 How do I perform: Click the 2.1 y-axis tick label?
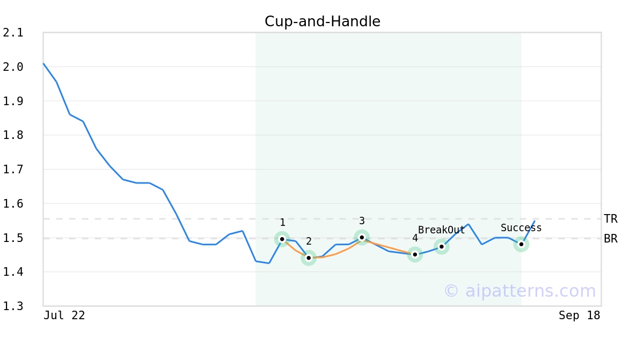click(x=13, y=33)
